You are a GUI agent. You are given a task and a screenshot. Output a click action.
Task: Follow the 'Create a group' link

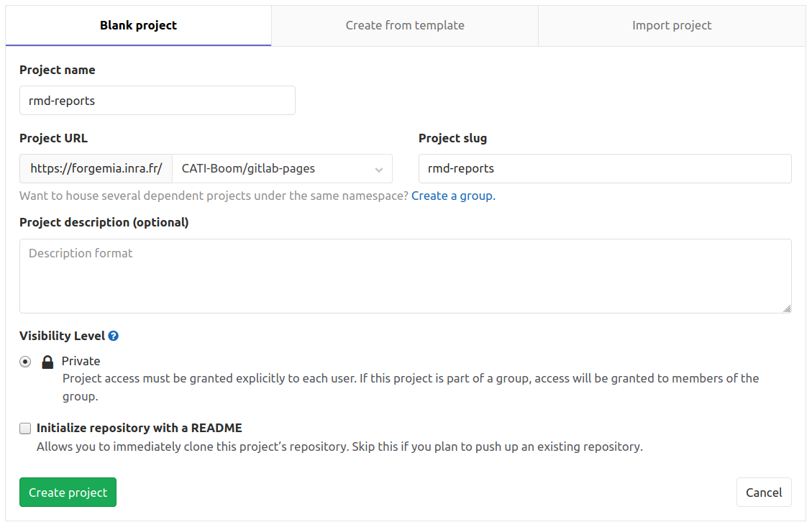coord(453,196)
